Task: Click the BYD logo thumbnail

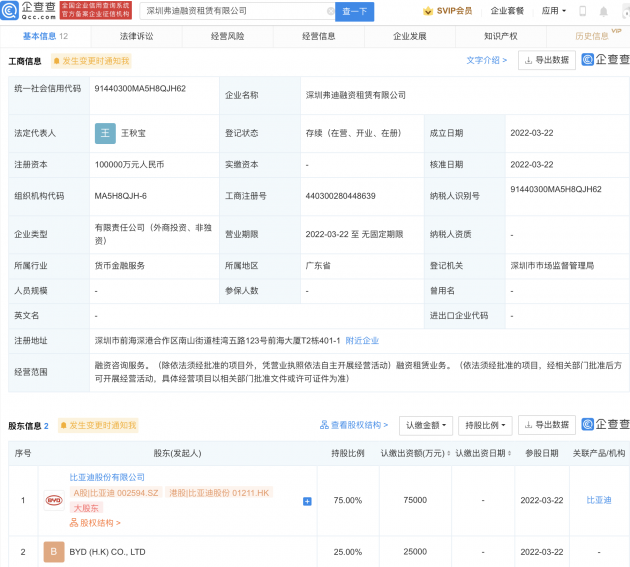Action: pos(54,501)
